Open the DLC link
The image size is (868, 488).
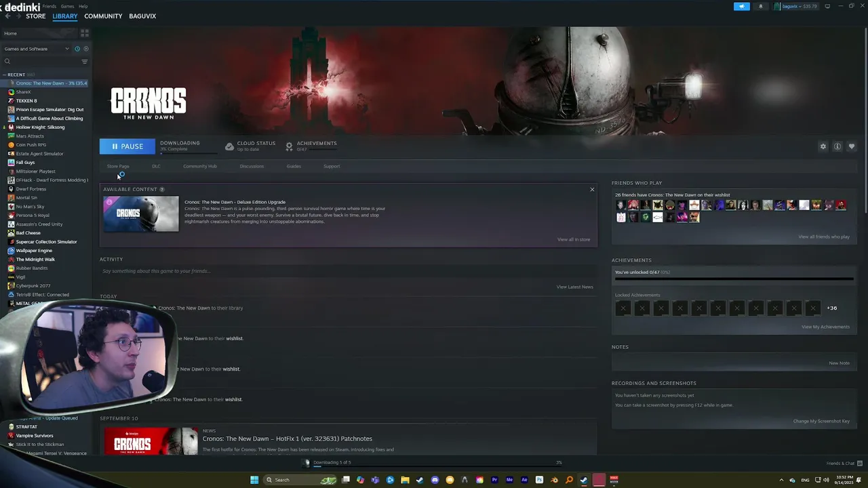pos(156,166)
